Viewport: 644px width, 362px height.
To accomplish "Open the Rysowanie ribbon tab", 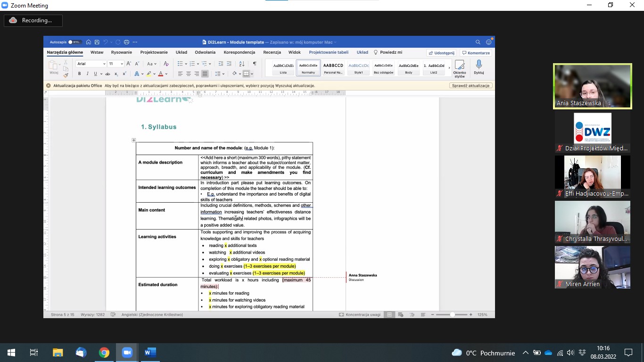I will point(122,52).
